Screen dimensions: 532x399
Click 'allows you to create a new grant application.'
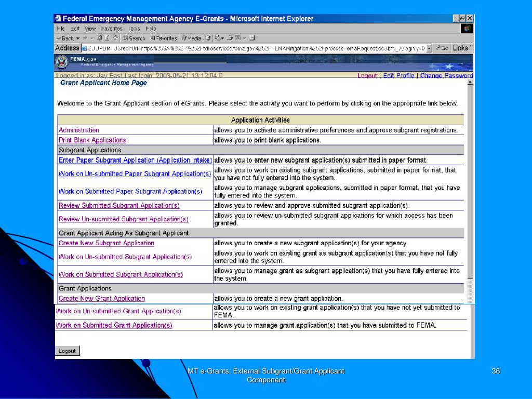[278, 299]
